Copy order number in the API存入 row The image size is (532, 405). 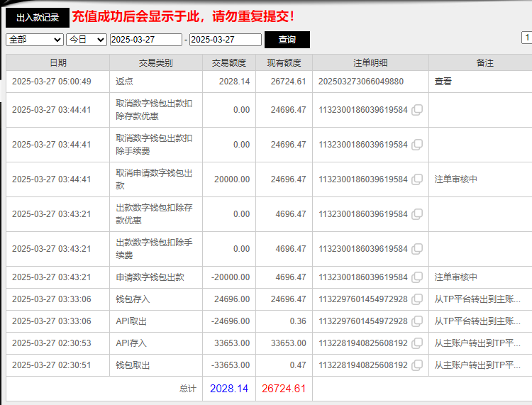pyautogui.click(x=417, y=343)
